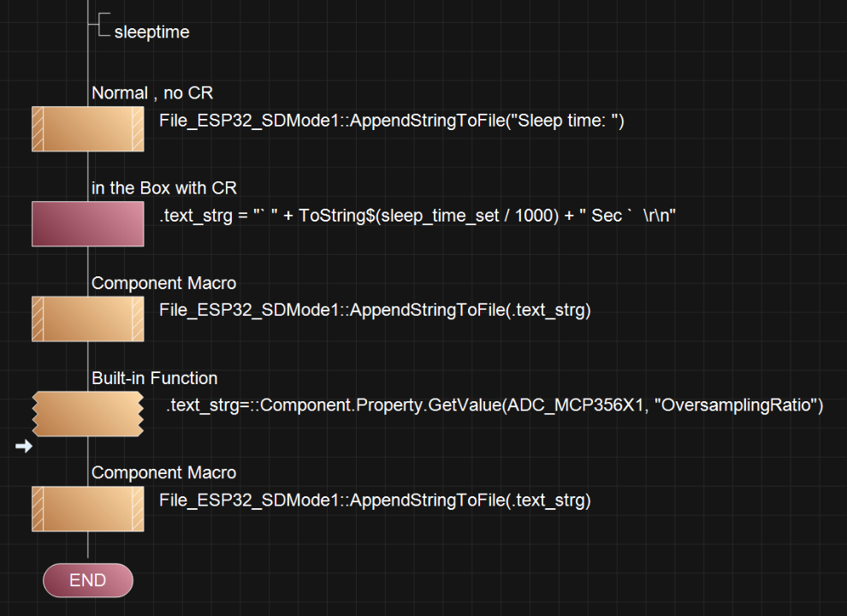Click the second Component Macro block icon
Image resolution: width=847 pixels, height=616 pixels.
coord(88,319)
